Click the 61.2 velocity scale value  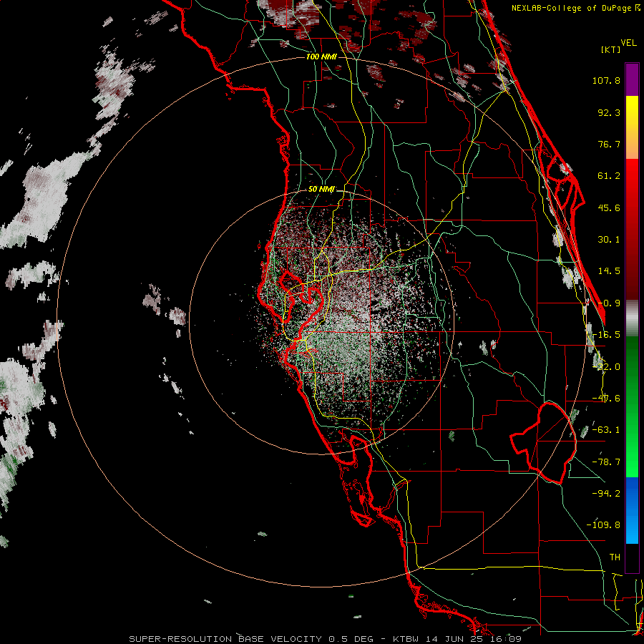click(609, 176)
